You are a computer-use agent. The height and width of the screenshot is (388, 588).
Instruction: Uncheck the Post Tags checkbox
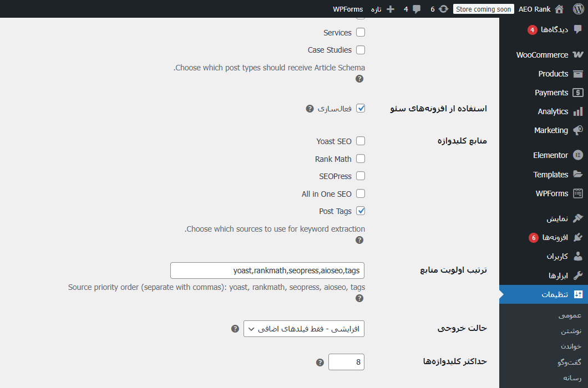click(361, 211)
